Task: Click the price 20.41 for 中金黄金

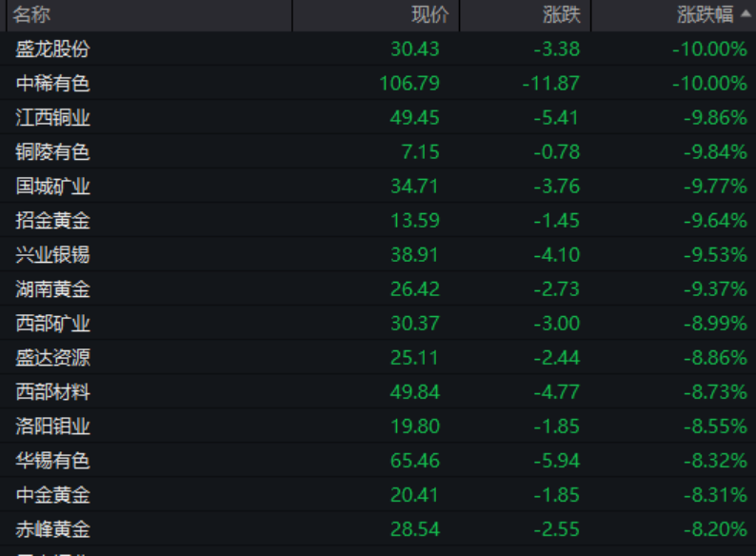Action: [x=414, y=495]
